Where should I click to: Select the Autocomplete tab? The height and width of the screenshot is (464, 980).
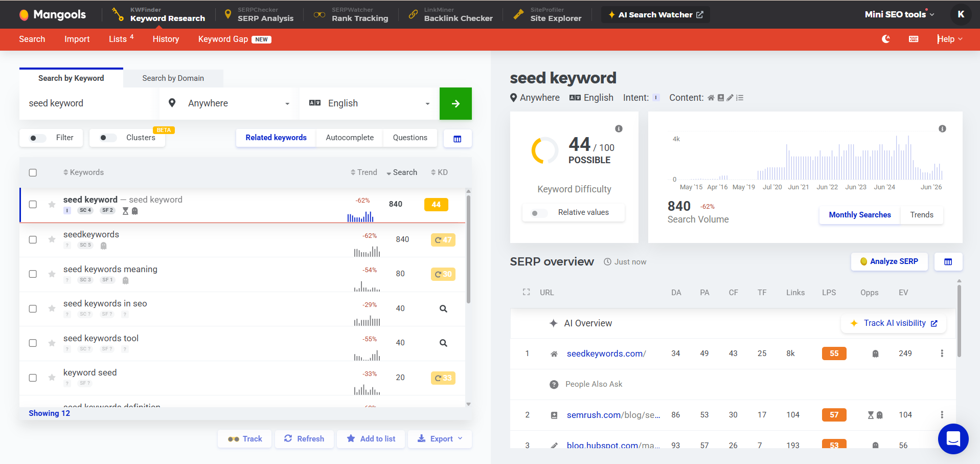(x=350, y=138)
